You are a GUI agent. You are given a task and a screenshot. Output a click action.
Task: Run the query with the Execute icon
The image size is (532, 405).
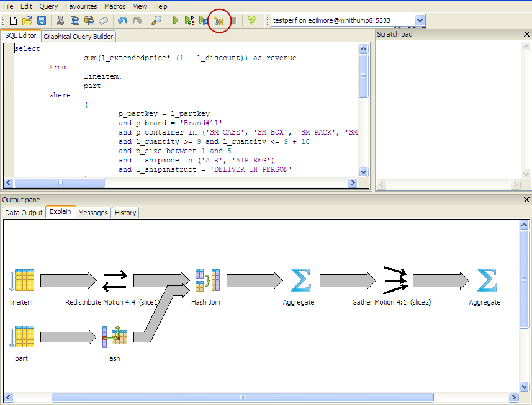[x=176, y=20]
